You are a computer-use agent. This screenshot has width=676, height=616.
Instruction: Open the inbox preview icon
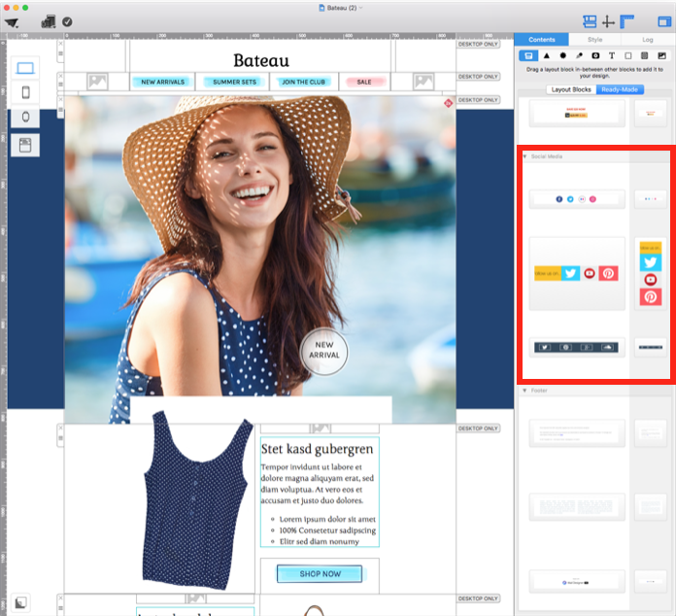coord(25,145)
